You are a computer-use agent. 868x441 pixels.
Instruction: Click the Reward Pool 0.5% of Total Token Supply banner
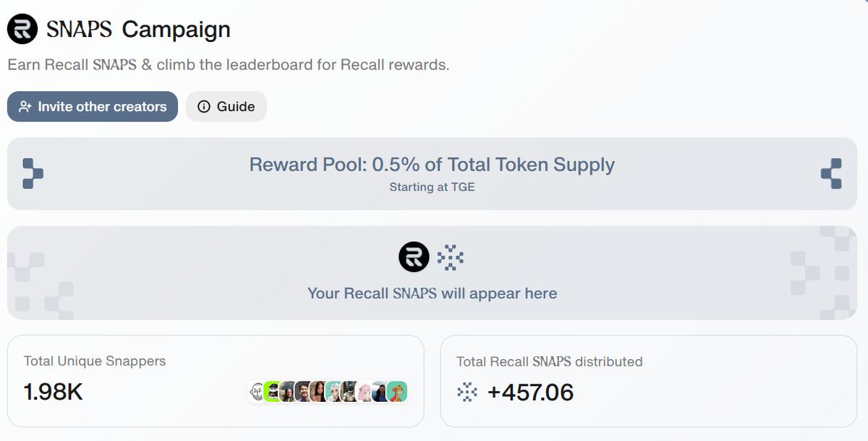(432, 174)
